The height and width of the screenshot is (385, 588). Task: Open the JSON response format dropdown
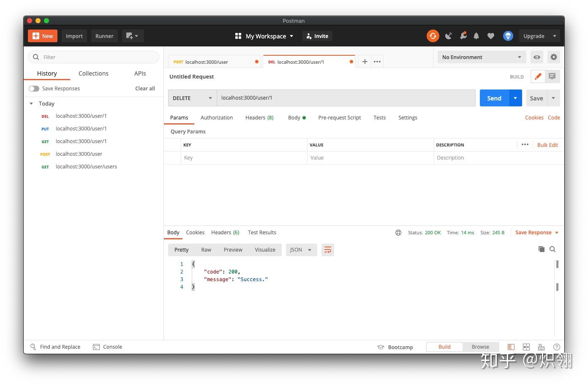point(301,249)
